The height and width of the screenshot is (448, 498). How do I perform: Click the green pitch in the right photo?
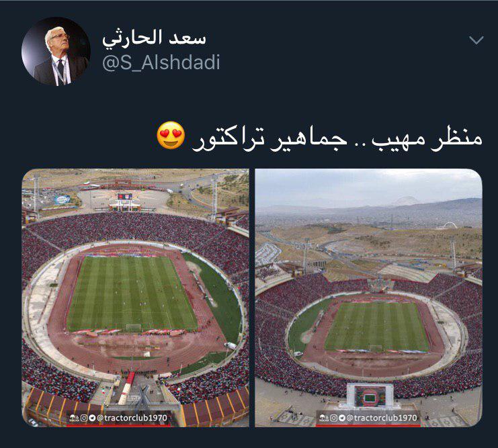(377, 326)
